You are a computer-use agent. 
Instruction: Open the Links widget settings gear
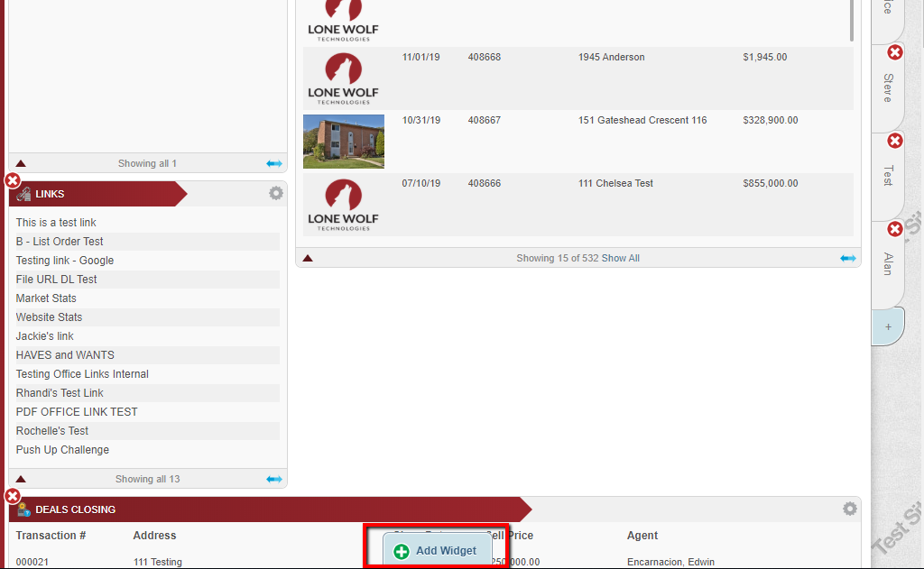click(275, 192)
